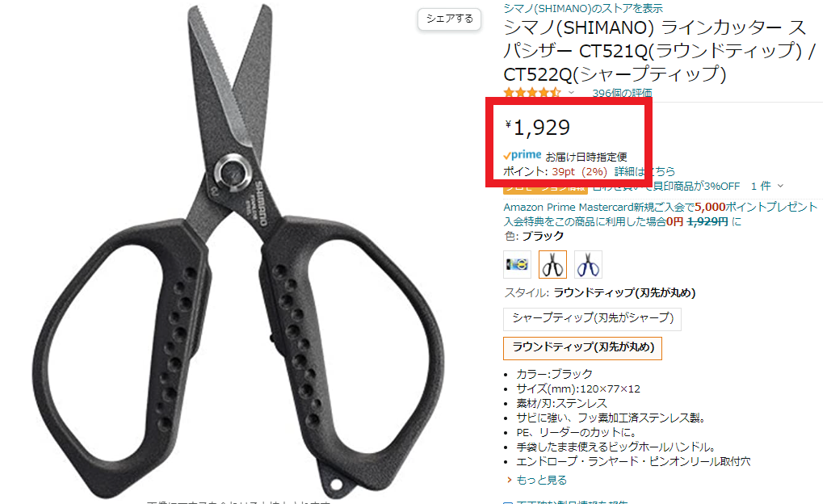This screenshot has height=504, width=831.
Task: Click the 3%OFF promotion link
Action: click(x=665, y=186)
